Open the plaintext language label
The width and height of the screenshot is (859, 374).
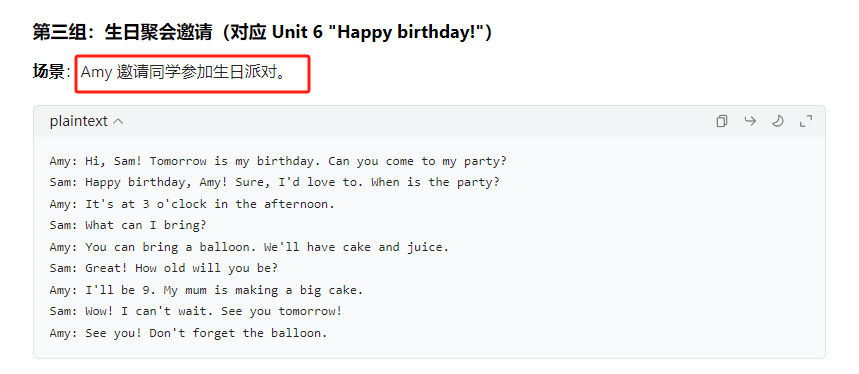78,121
